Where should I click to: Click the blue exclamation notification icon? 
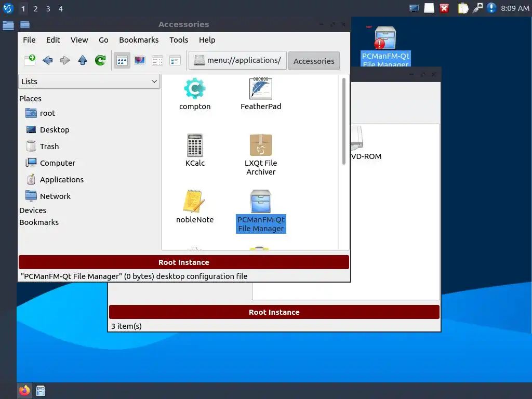click(x=491, y=8)
